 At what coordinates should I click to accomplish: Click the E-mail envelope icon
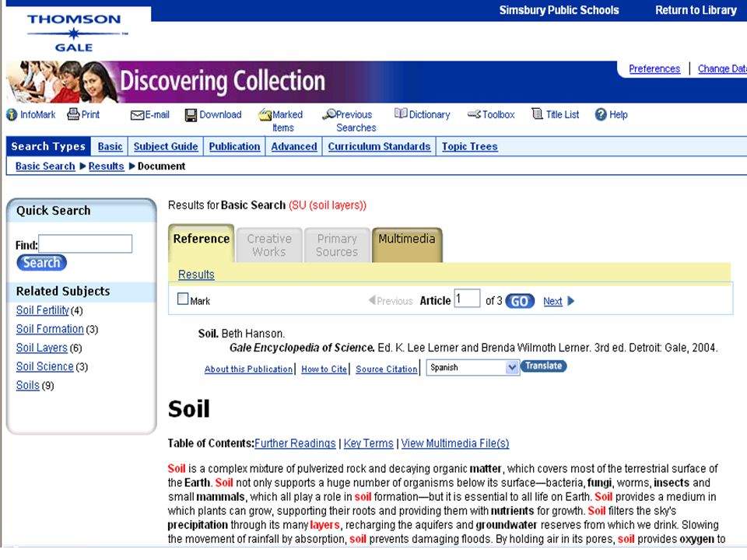pyautogui.click(x=137, y=115)
